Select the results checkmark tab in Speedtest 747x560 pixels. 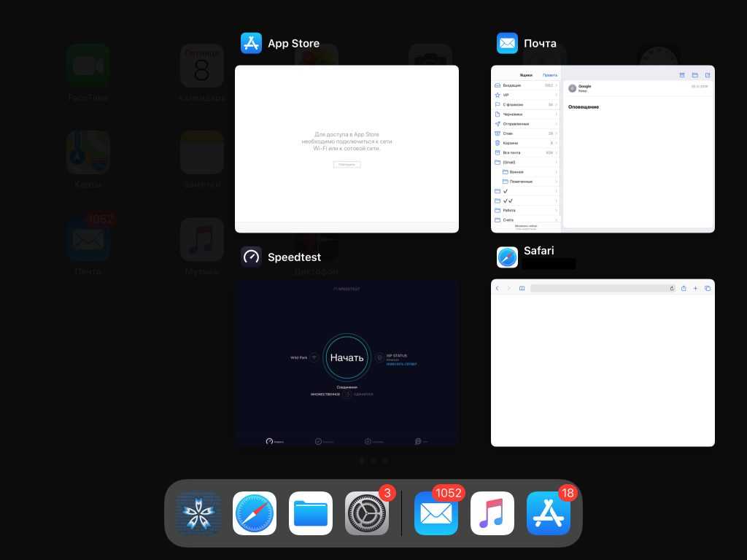(x=323, y=441)
